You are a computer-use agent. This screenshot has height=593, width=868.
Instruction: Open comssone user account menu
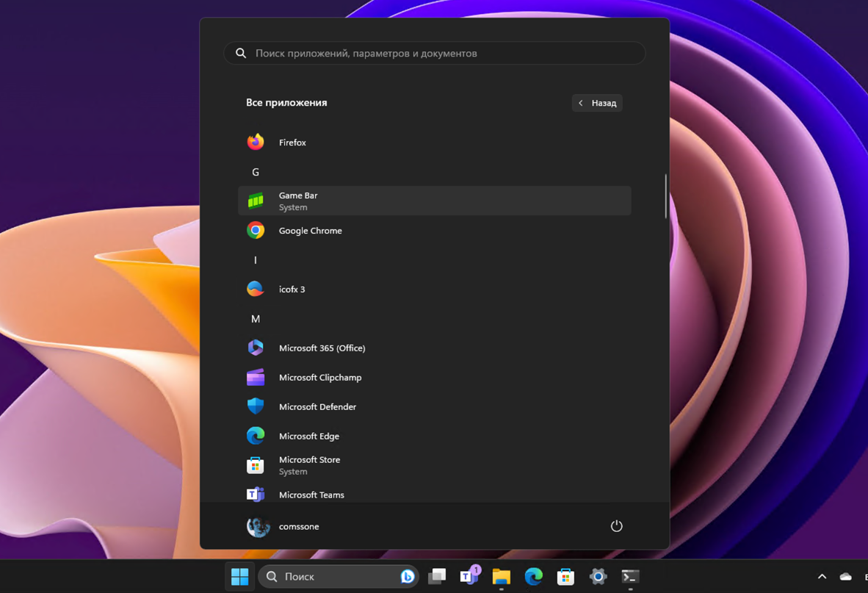point(283,526)
